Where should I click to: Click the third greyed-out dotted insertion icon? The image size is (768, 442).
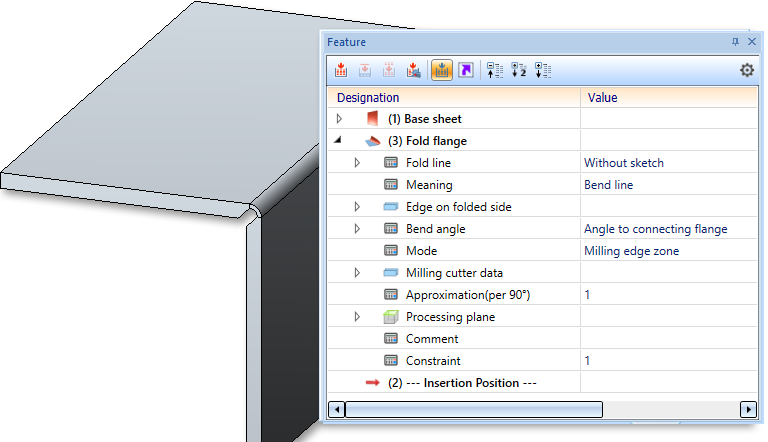[389, 70]
